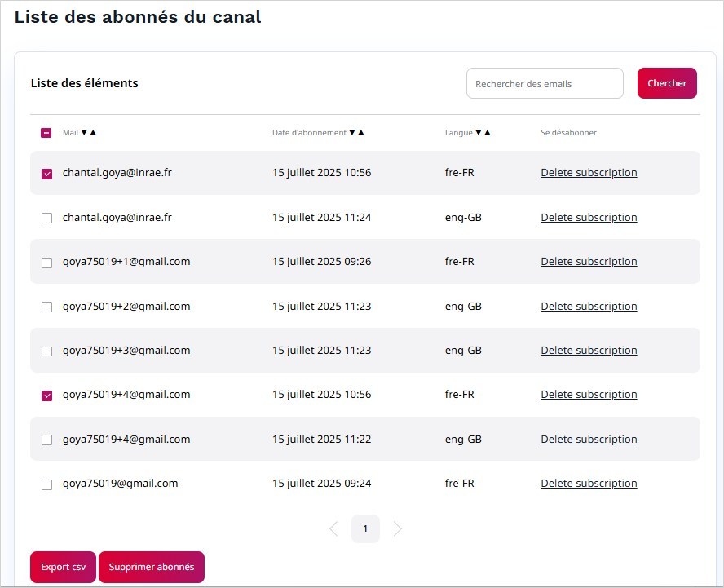Uncheck goya75019+4@gmail.com fre-FR row
The width and height of the screenshot is (724, 588).
tap(46, 395)
